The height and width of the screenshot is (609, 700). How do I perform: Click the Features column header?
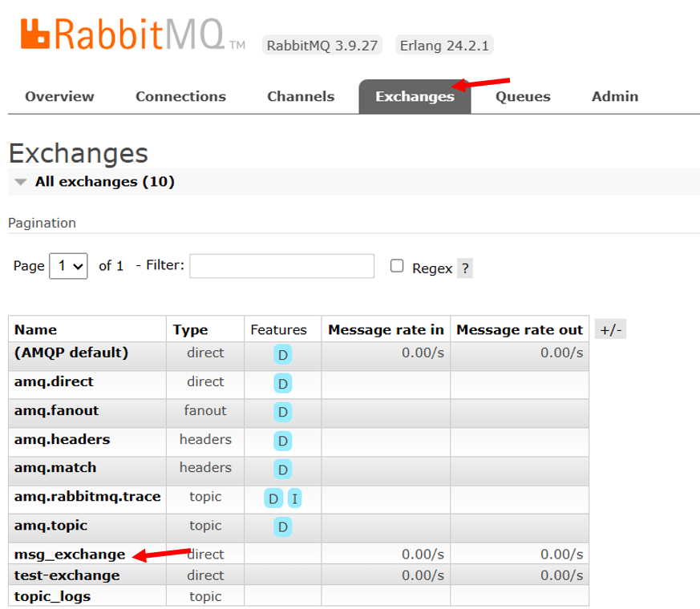pyautogui.click(x=278, y=329)
